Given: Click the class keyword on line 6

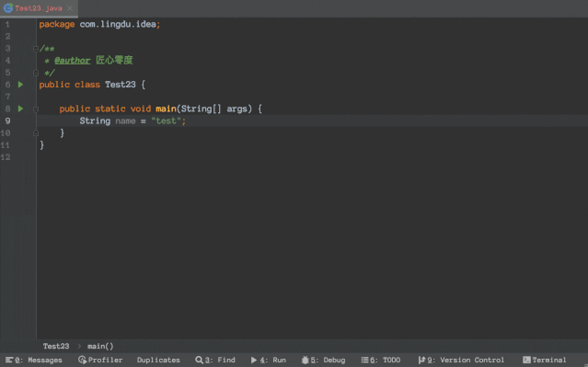Looking at the screenshot, I should click(87, 85).
